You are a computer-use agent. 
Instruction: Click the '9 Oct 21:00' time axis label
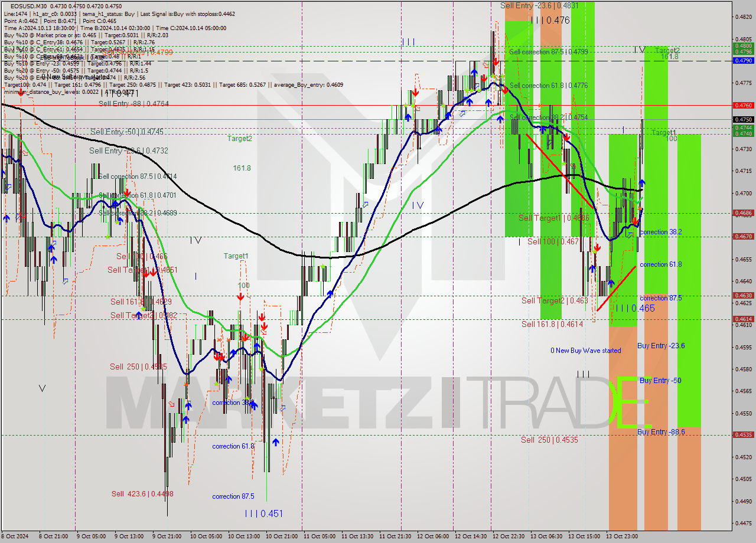[167, 537]
